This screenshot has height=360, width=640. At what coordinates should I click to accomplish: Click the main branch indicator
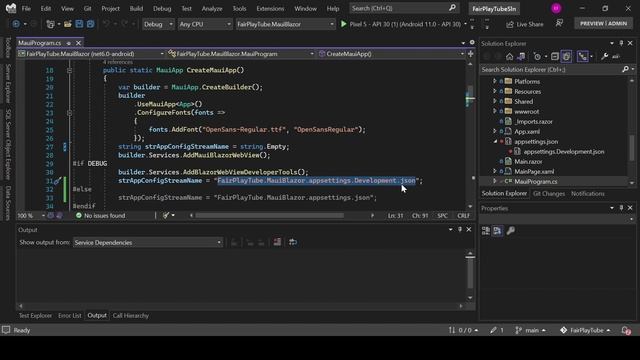[531, 330]
